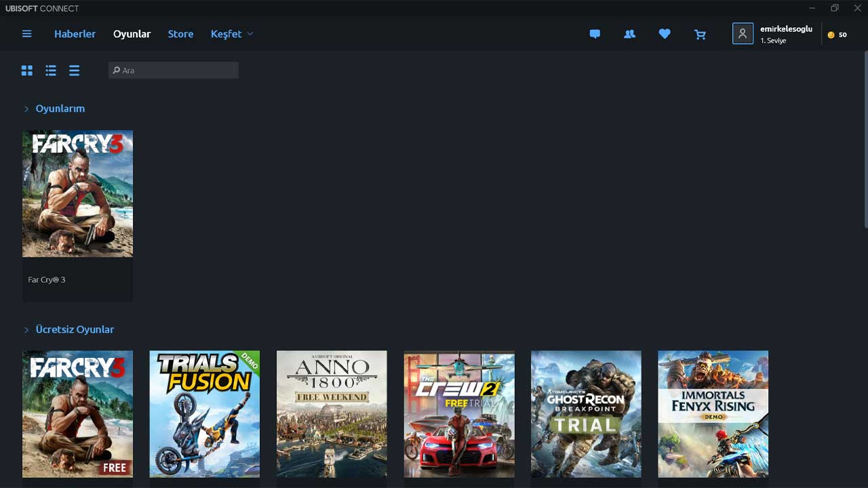The height and width of the screenshot is (488, 868).
Task: Open the chat messages panel
Action: (595, 34)
